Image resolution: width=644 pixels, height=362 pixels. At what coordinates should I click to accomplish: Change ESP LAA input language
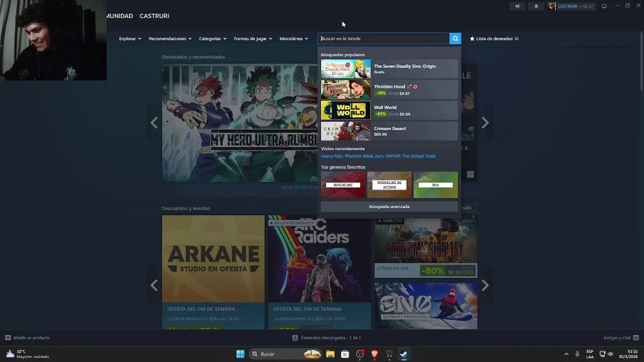click(x=590, y=354)
